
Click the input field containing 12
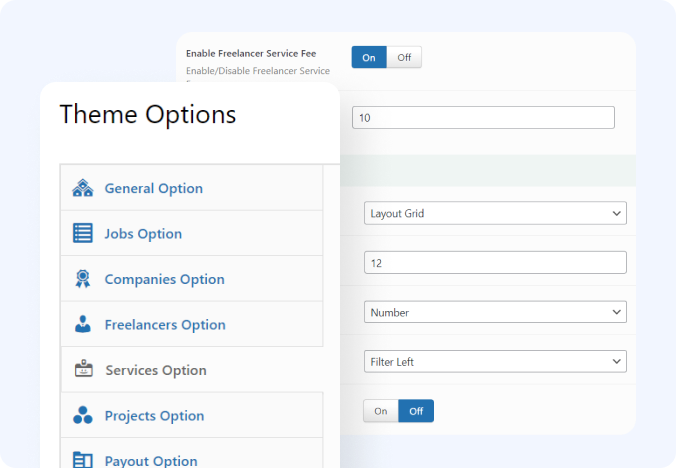tap(495, 263)
